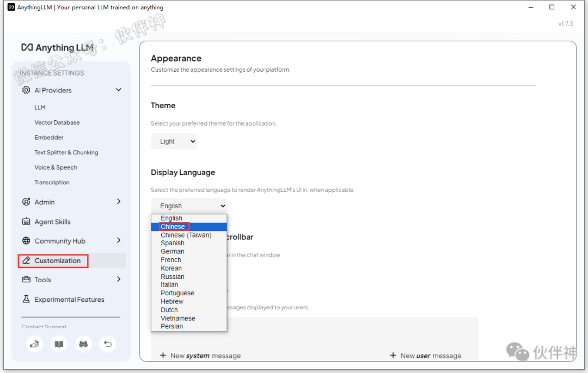588x373 pixels.
Task: Open Vector Database settings
Action: (57, 122)
